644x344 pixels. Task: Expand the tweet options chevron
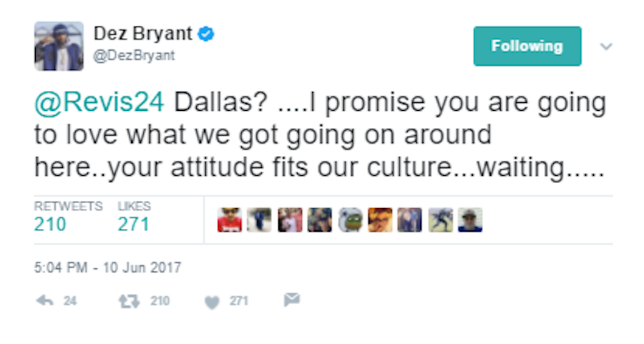pyautogui.click(x=607, y=47)
